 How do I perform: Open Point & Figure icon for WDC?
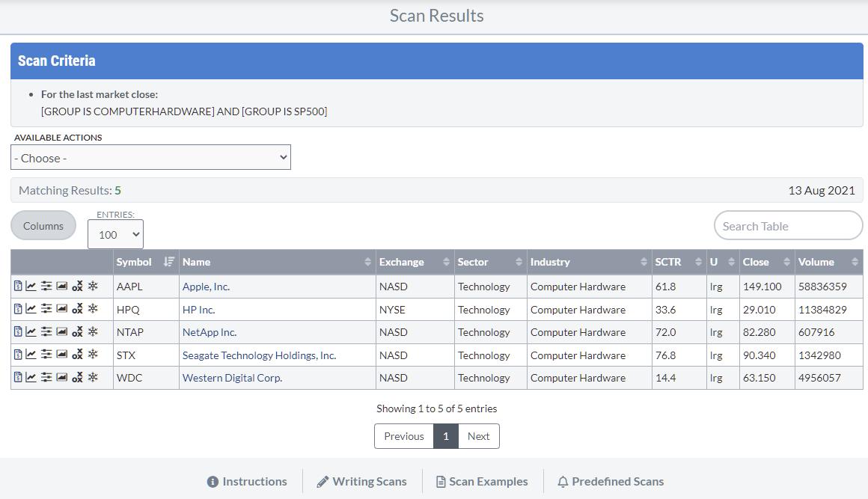pos(77,378)
